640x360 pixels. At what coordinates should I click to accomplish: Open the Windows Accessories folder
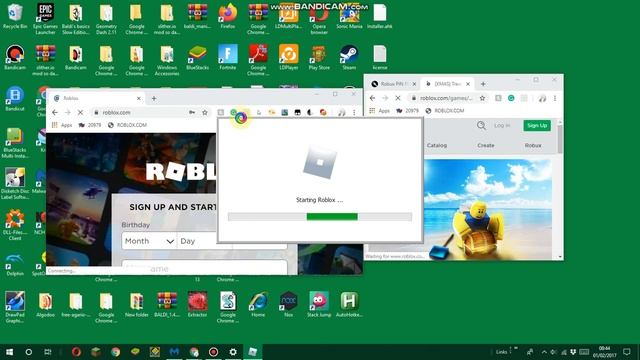(167, 60)
